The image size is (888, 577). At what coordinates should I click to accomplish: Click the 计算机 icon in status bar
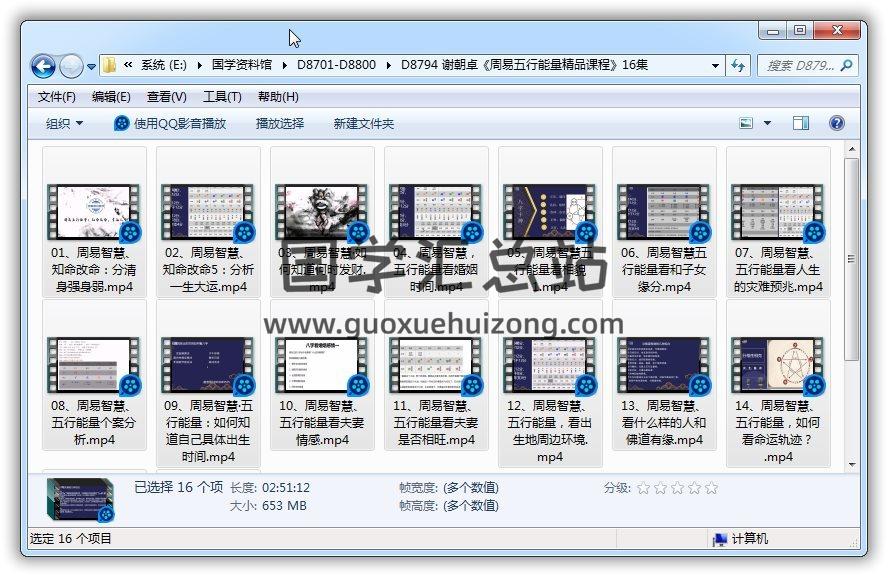pos(720,539)
